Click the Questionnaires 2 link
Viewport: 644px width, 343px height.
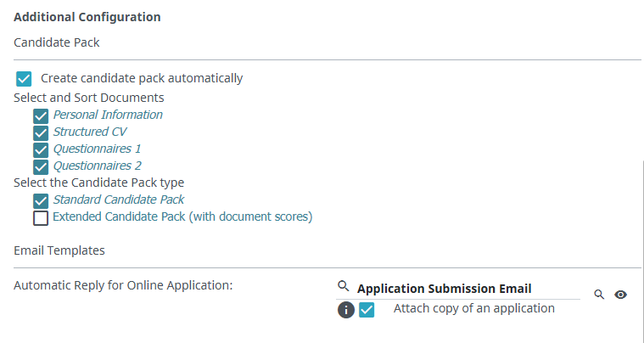[x=97, y=166]
